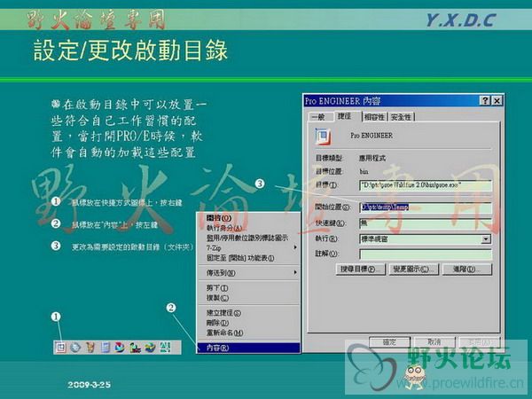Image resolution: width=532 pixels, height=399 pixels.
Task: Click the question mark help button in title bar
Action: 485,100
